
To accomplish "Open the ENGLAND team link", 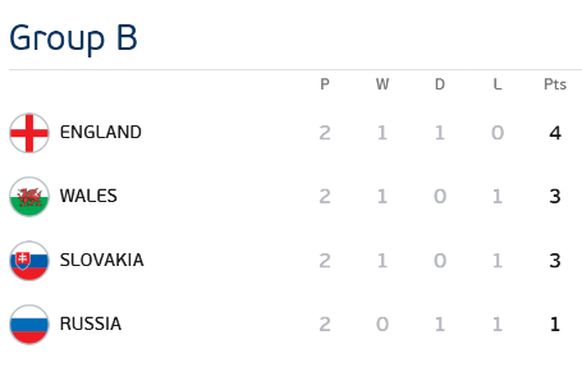I will [101, 132].
